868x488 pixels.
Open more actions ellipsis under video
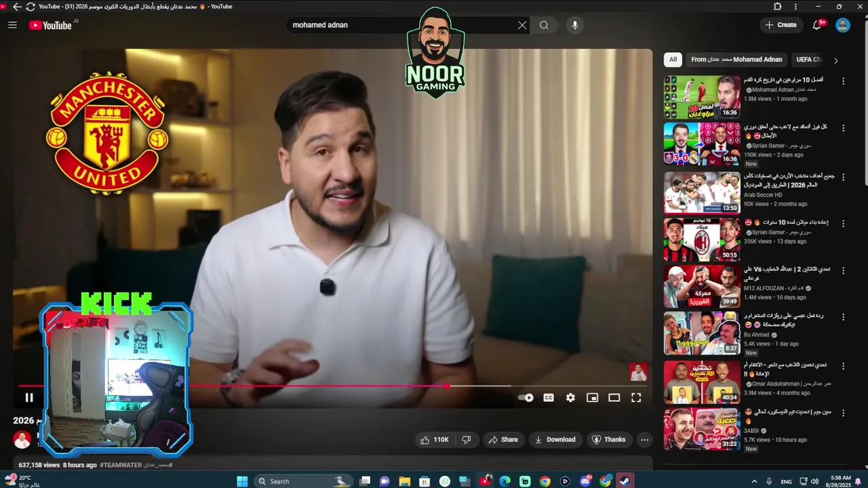645,440
